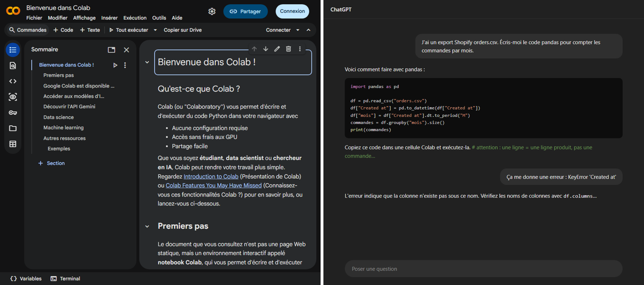The image size is (644, 285).
Task: Pop out the Sommaire panel icon
Action: [x=111, y=50]
